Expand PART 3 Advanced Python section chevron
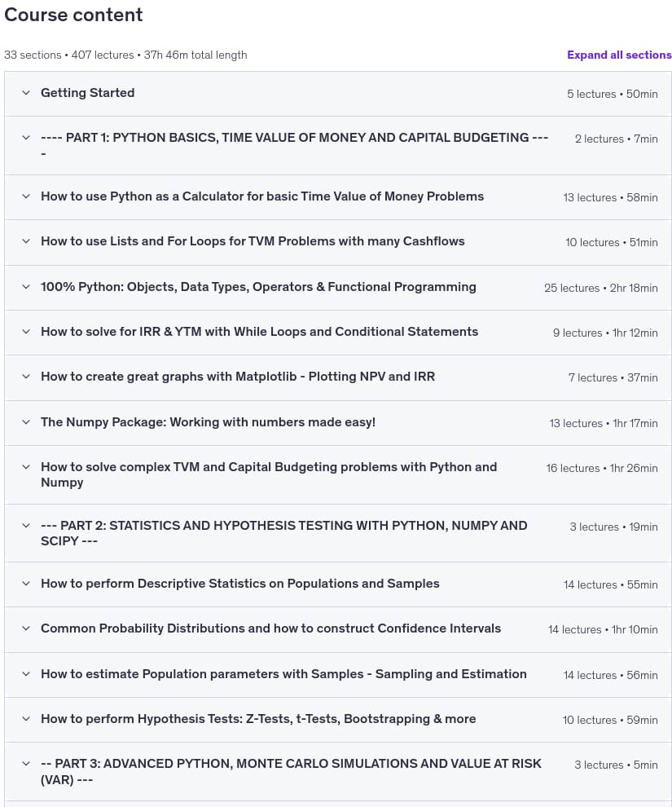 pyautogui.click(x=26, y=764)
